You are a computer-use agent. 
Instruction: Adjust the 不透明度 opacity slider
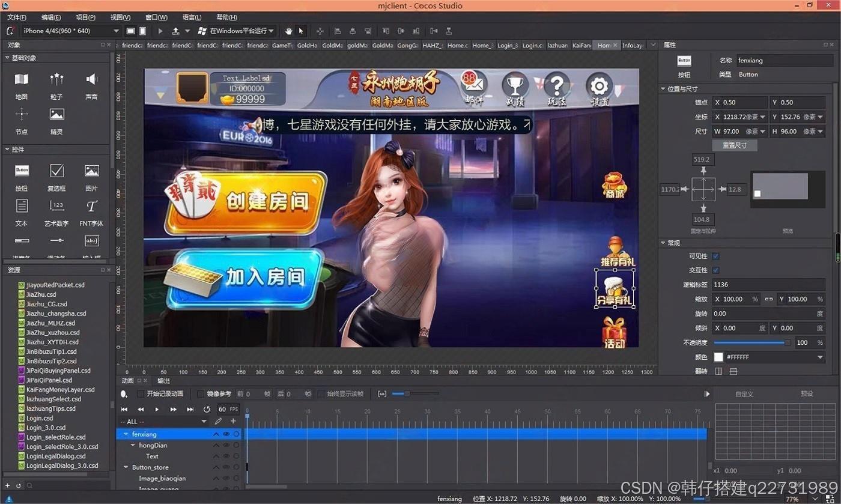[752, 342]
